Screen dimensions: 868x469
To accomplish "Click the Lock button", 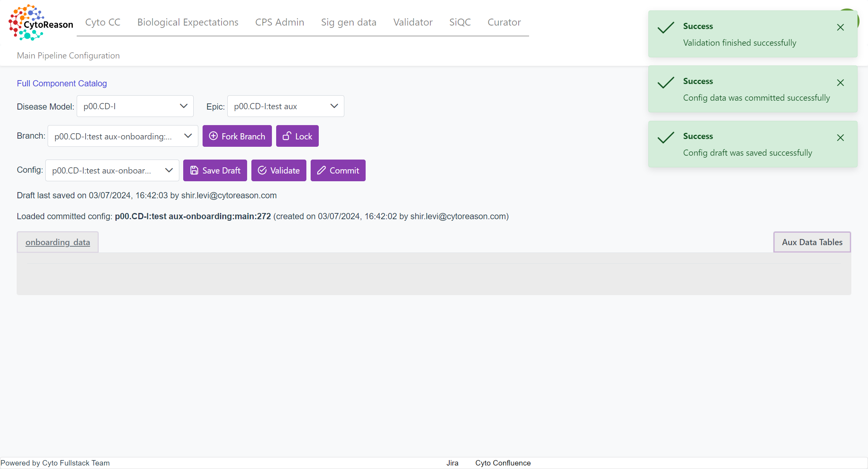I will (297, 136).
